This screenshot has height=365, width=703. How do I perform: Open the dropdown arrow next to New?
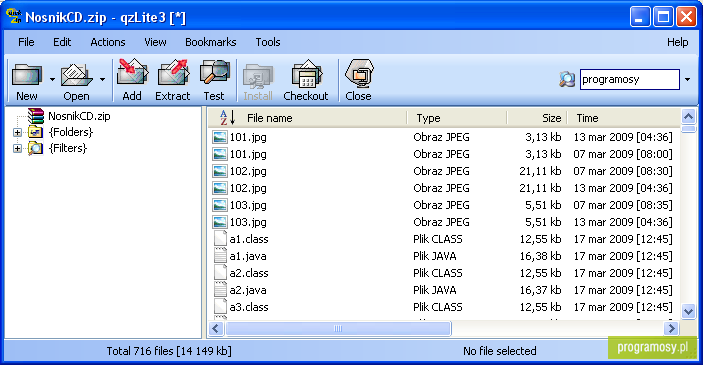coord(52,80)
